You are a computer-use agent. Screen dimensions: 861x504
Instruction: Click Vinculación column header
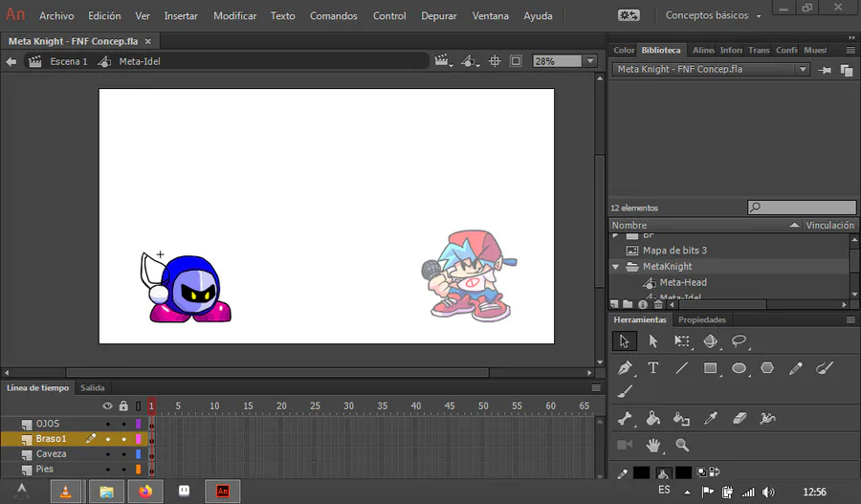pyautogui.click(x=829, y=225)
